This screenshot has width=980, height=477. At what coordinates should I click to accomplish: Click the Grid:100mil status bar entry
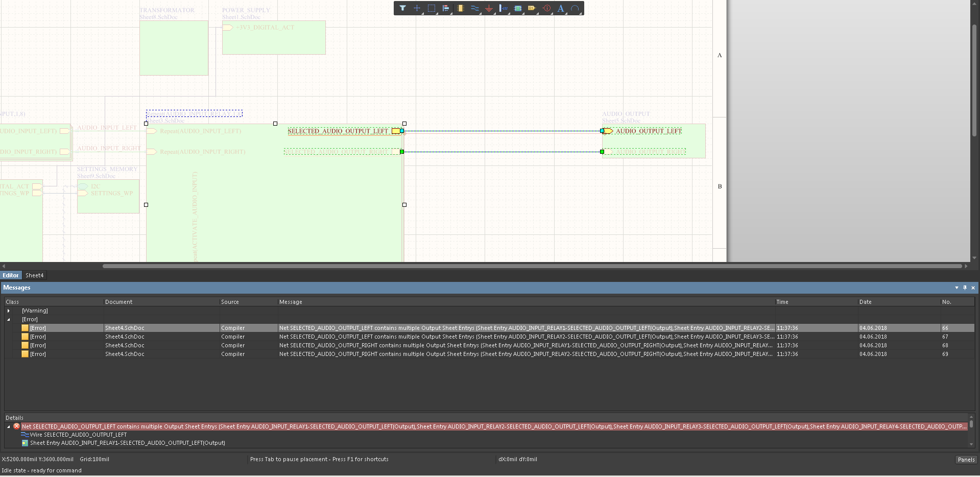[x=94, y=459]
